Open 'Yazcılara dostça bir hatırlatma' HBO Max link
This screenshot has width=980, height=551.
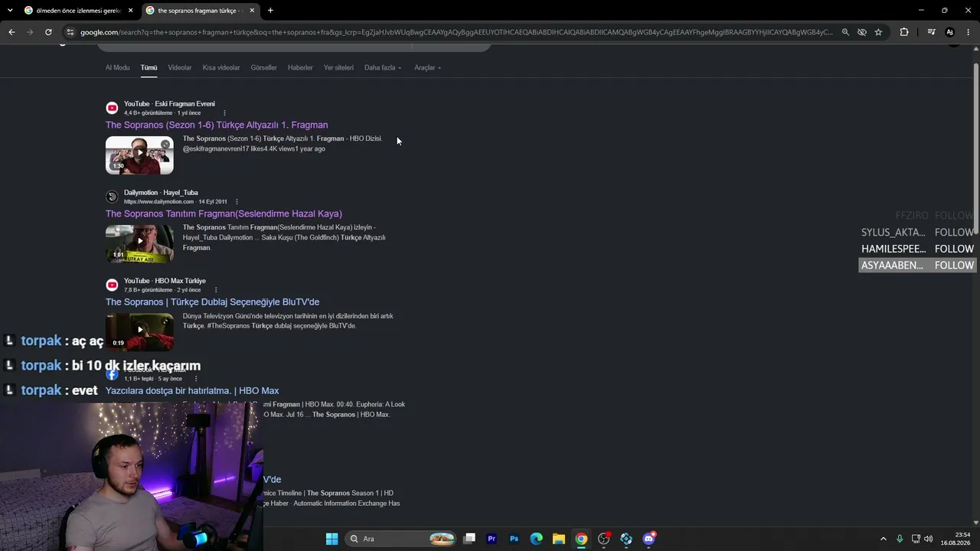(x=192, y=391)
